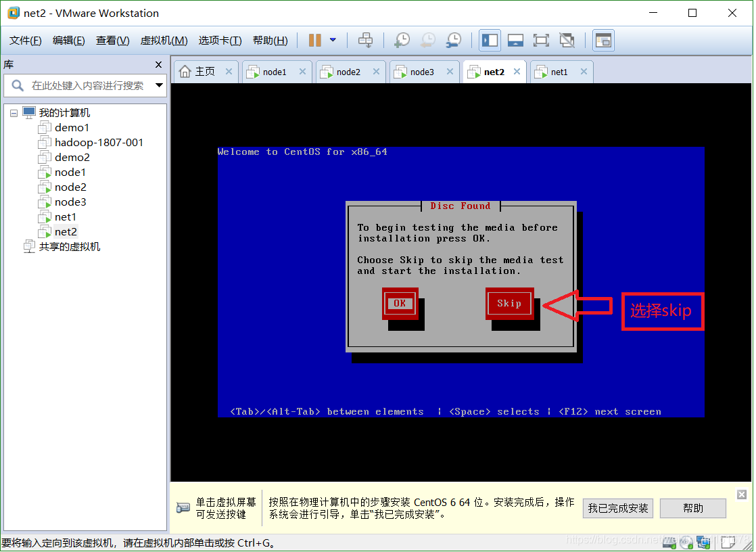Click the VMware Workstation title bar icon
The height and width of the screenshot is (552, 756).
pyautogui.click(x=14, y=13)
